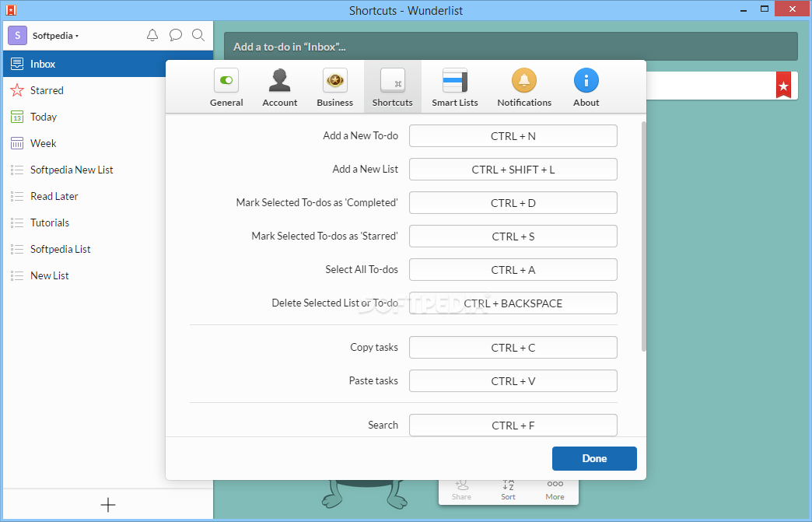This screenshot has height=522, width=812.
Task: Open the Starred smart list
Action: tap(85, 90)
